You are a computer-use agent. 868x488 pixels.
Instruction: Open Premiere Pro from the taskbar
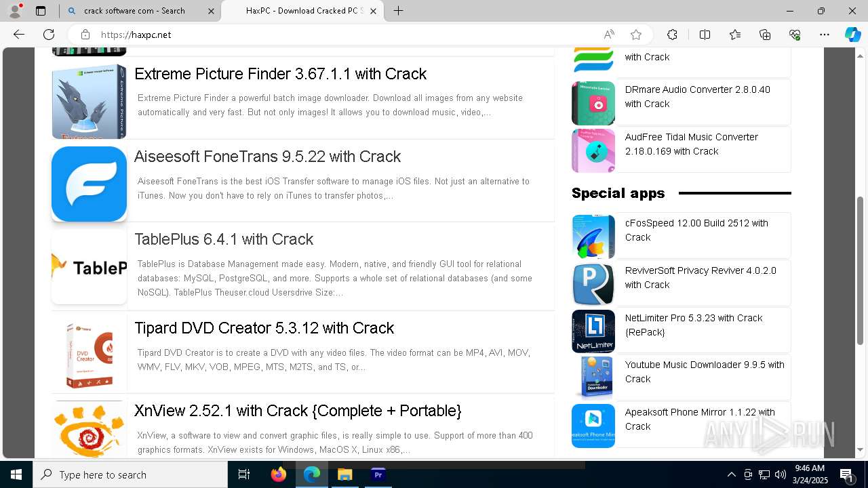[378, 474]
